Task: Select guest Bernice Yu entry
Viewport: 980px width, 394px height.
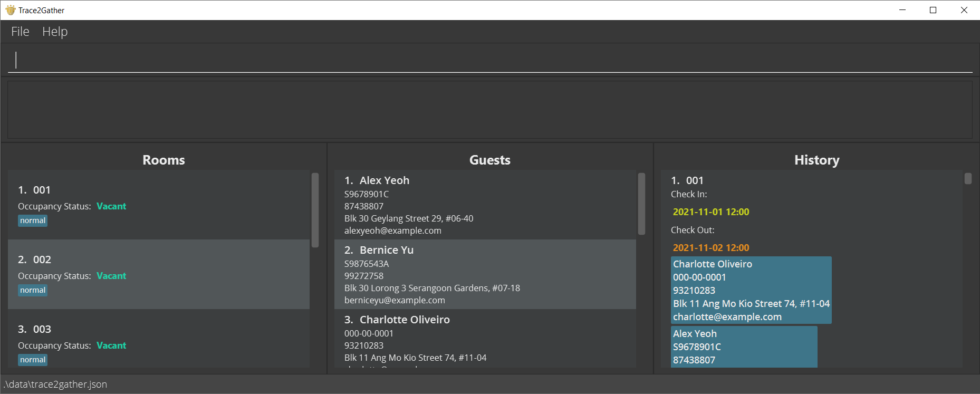Action: point(485,274)
